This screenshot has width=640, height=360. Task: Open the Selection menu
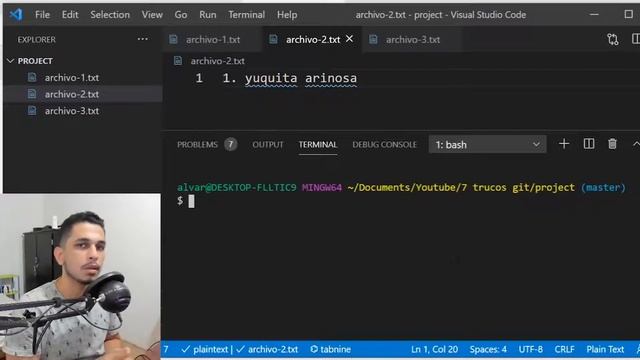coord(110,15)
